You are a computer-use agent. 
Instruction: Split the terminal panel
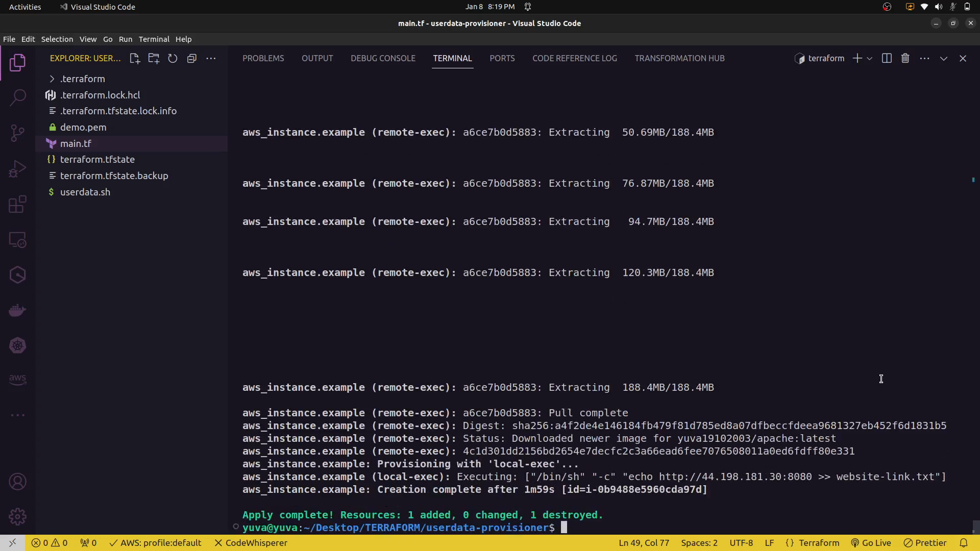887,59
